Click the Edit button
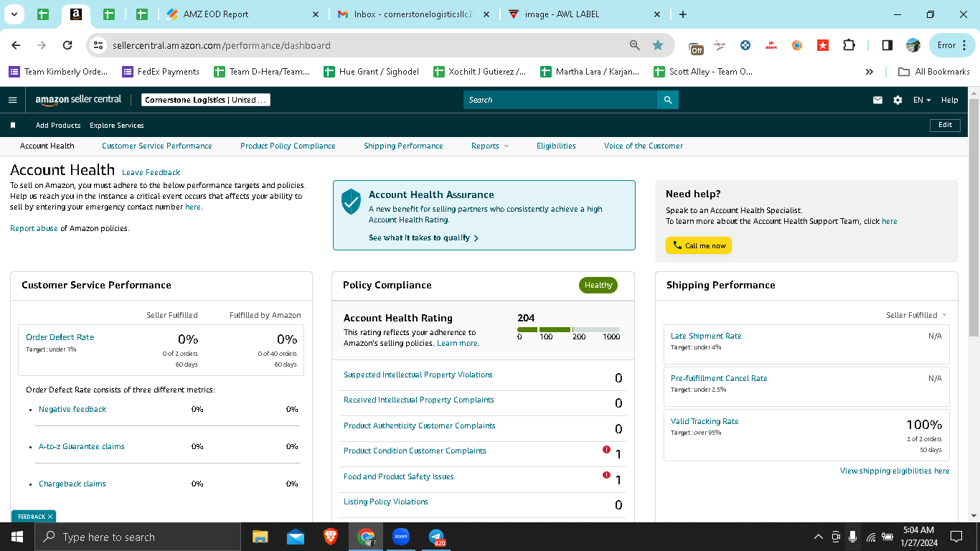This screenshot has height=551, width=980. pos(946,125)
